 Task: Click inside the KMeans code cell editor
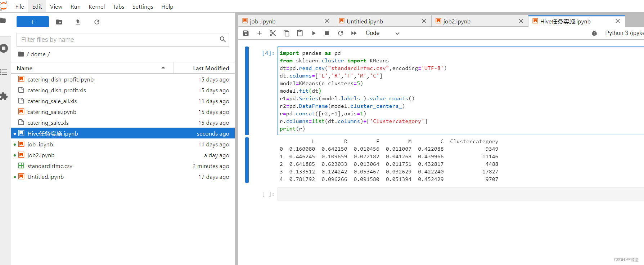(461, 91)
